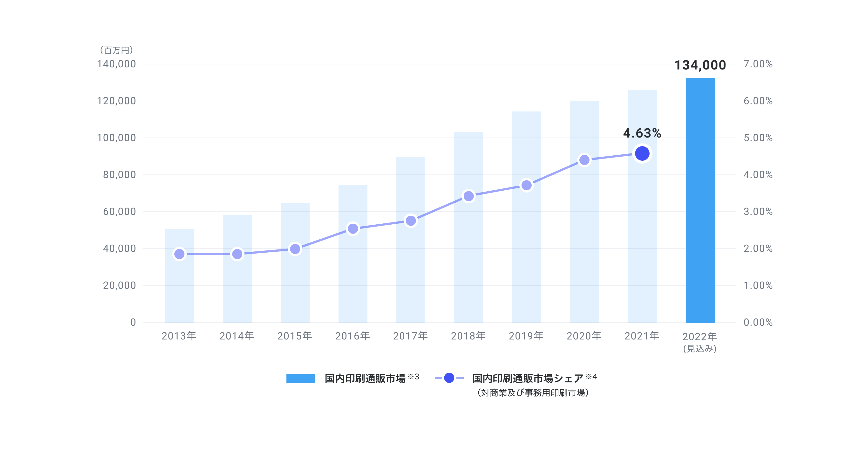
Task: Click the 2020 line data point
Action: coord(584,160)
